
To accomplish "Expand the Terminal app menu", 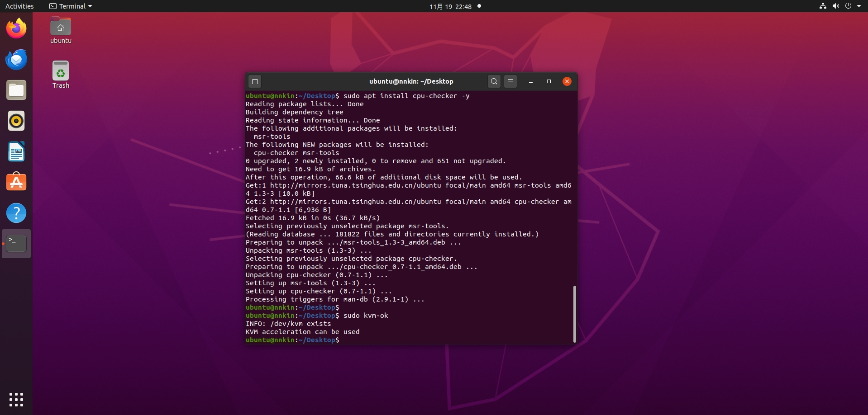I will (x=71, y=6).
